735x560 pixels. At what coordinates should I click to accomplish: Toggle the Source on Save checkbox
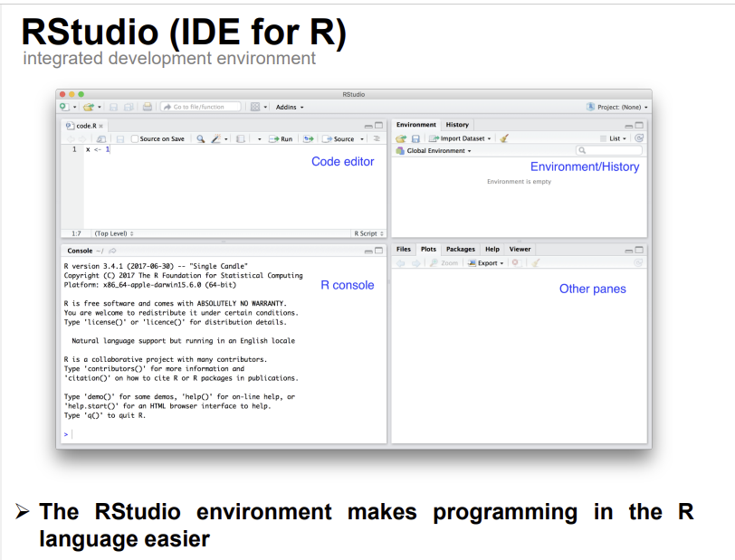(135, 138)
